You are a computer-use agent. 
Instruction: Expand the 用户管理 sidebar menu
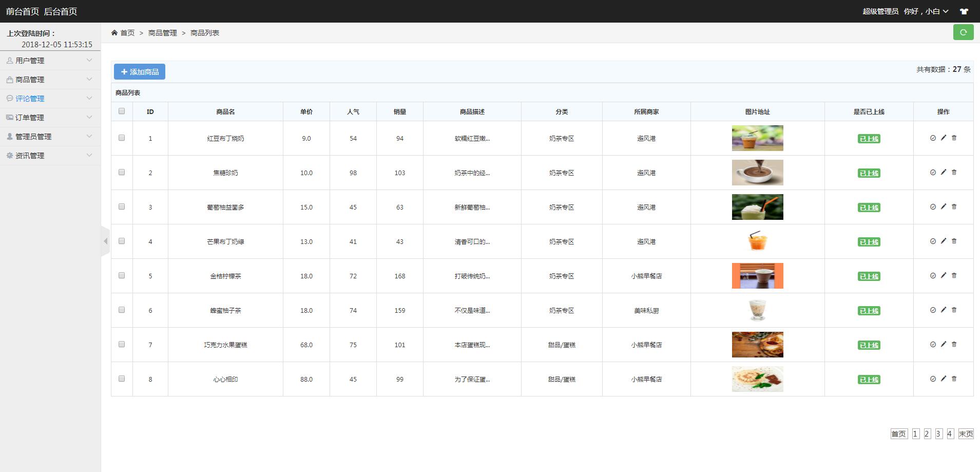point(50,61)
